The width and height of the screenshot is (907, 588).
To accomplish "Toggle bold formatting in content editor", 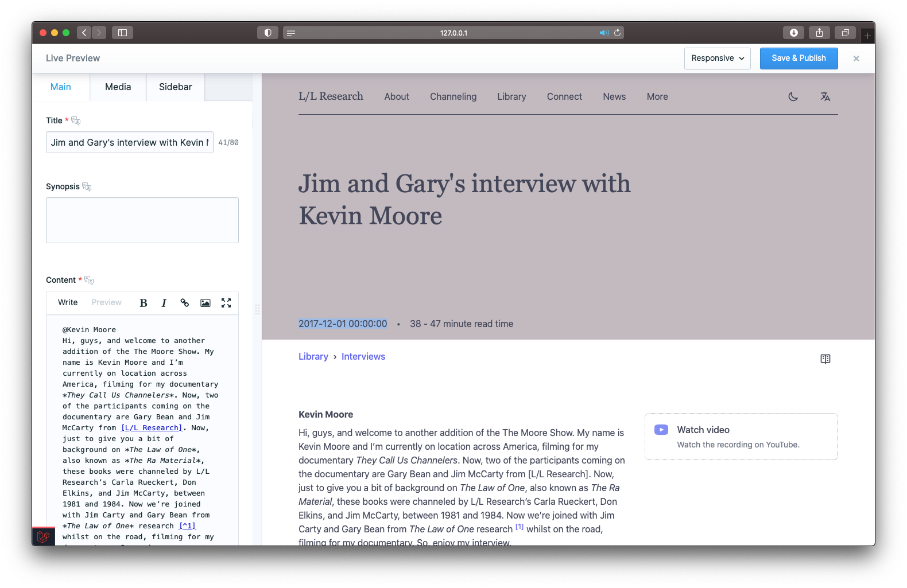I will click(144, 303).
